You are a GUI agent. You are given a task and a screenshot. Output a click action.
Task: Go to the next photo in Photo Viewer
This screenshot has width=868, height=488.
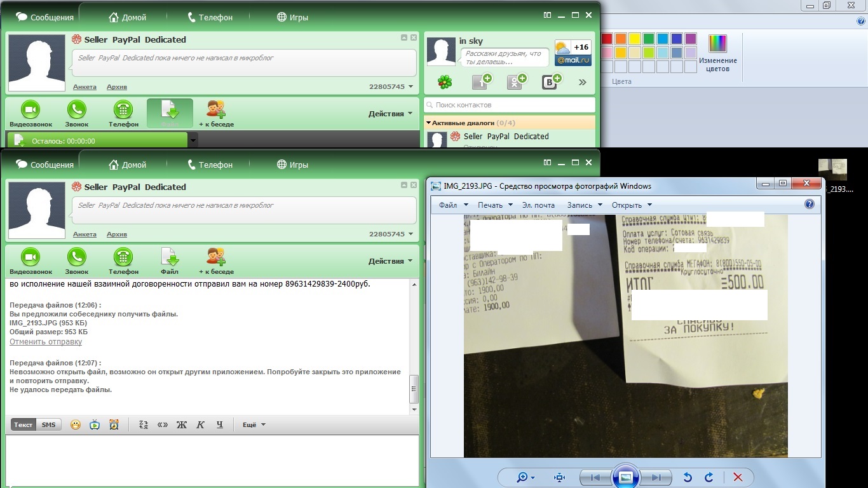pyautogui.click(x=656, y=477)
